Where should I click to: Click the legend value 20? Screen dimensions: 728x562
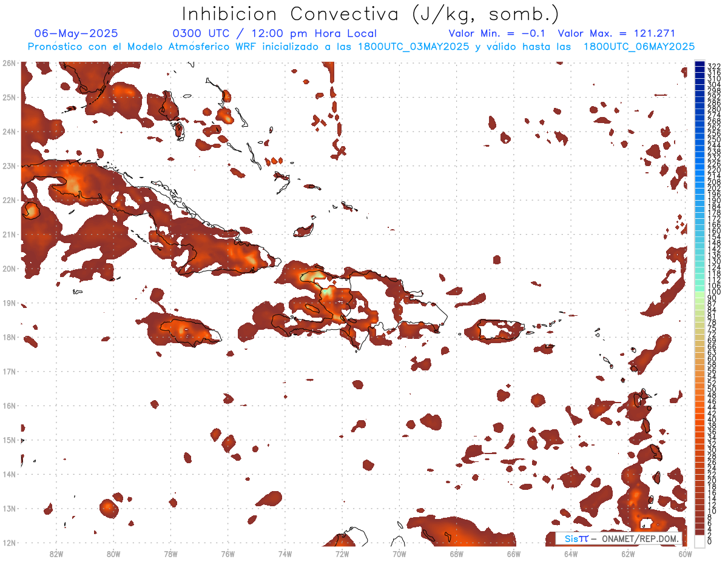[712, 480]
